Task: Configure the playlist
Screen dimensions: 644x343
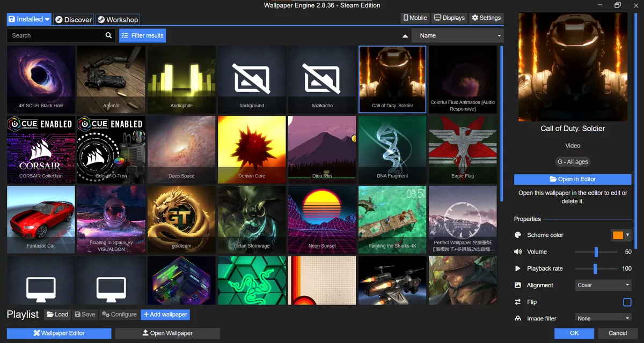Action: pos(120,315)
